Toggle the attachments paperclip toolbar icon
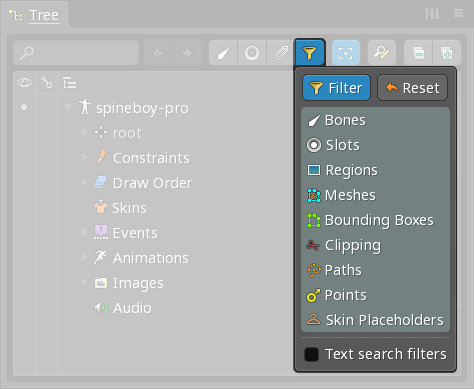 281,53
